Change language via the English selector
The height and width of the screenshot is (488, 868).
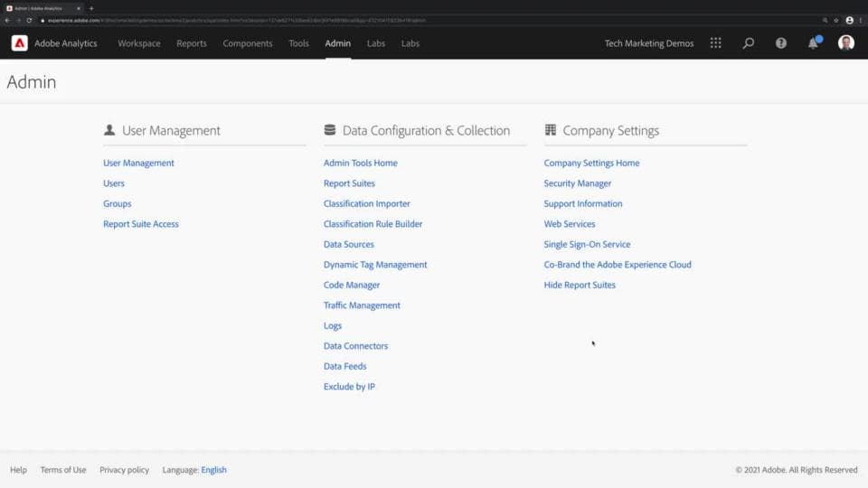[214, 470]
